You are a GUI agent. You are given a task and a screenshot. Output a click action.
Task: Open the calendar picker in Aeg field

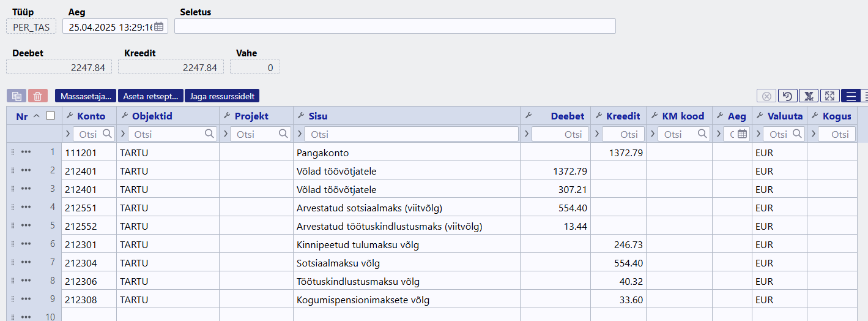[x=159, y=26]
